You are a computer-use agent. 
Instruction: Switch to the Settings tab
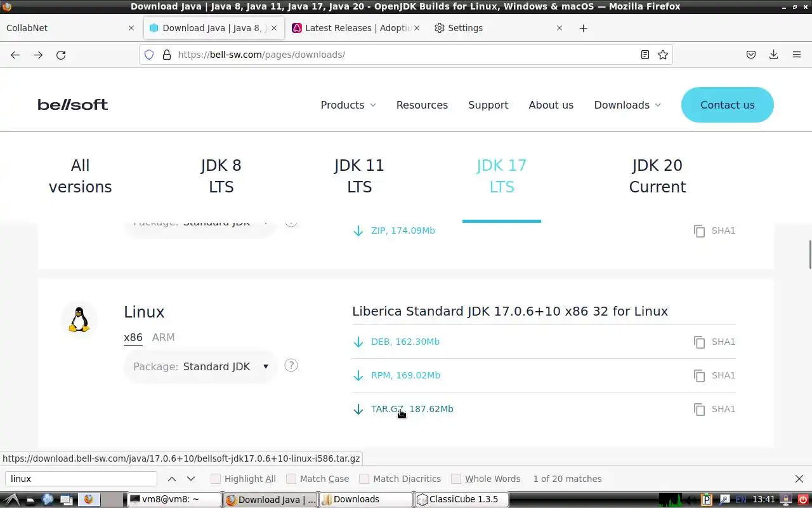492,28
